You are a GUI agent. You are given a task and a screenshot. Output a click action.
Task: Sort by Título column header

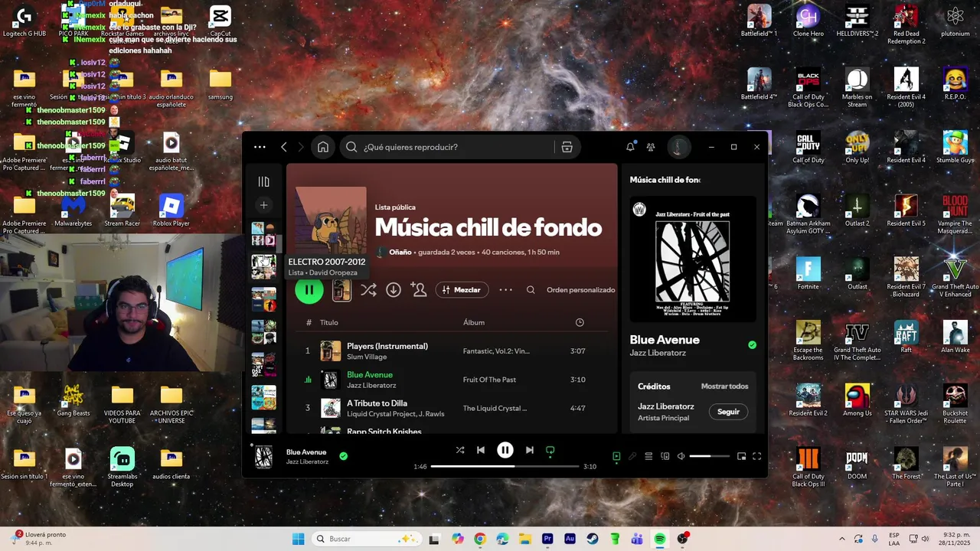(x=329, y=322)
